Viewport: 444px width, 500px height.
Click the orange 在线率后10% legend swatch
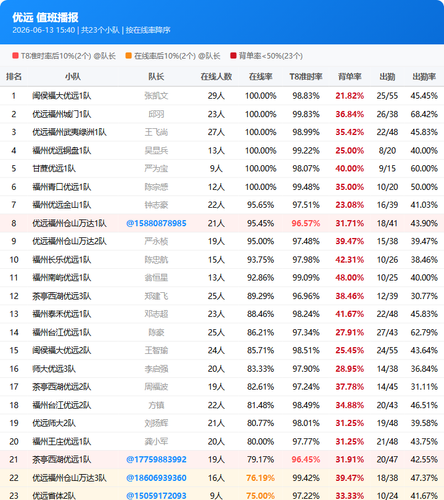[129, 56]
